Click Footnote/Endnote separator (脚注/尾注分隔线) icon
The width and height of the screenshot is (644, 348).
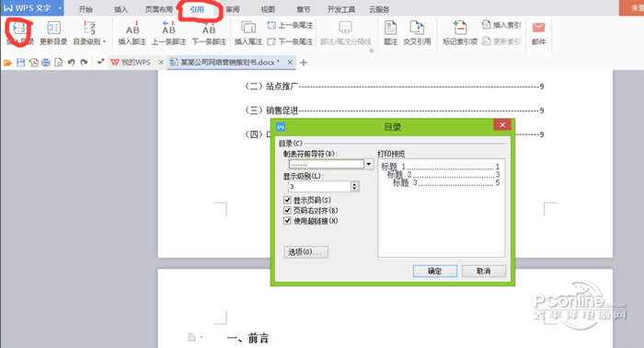tap(345, 28)
